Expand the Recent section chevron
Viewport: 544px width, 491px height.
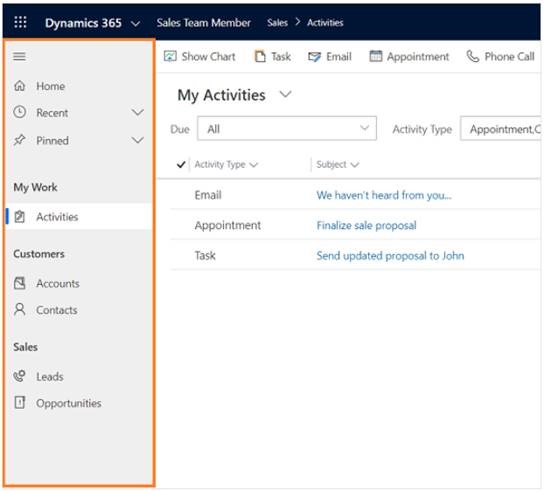[x=137, y=112]
